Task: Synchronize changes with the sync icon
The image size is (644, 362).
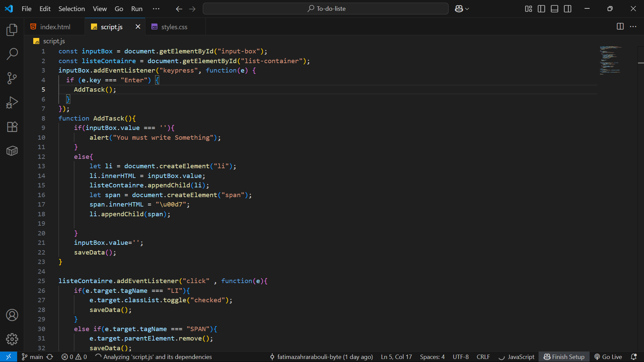Action: coord(50,357)
